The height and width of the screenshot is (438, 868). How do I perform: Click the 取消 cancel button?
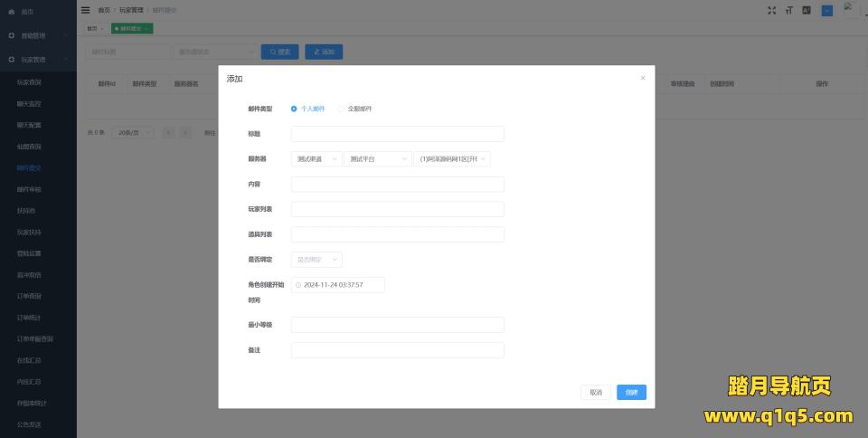click(x=595, y=393)
